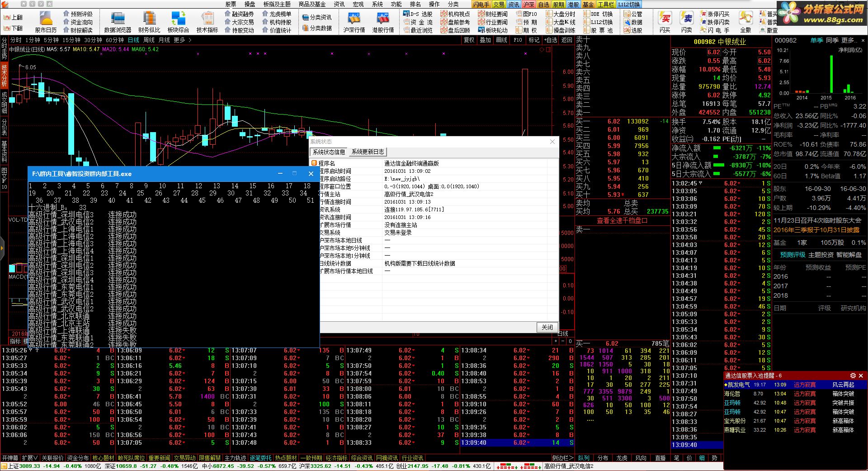Open 大盘分时 index intraday chart
The width and height of the screenshot is (868, 471).
coord(561,14)
